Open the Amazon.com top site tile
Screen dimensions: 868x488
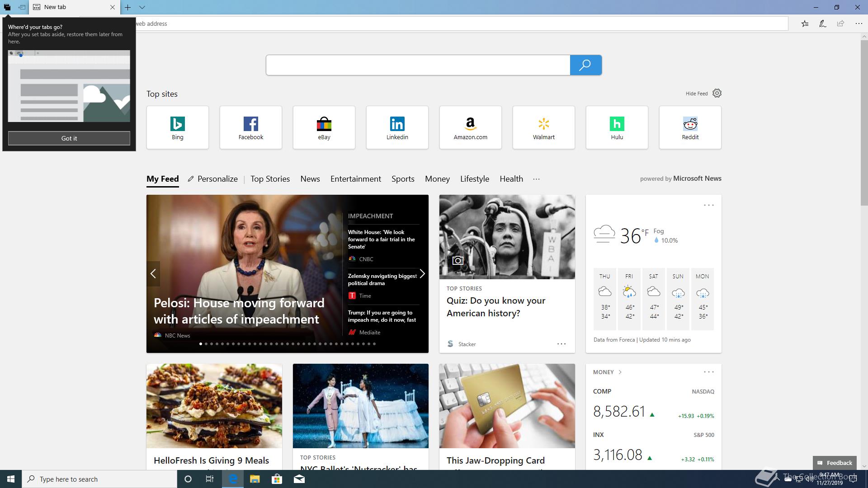(x=471, y=127)
